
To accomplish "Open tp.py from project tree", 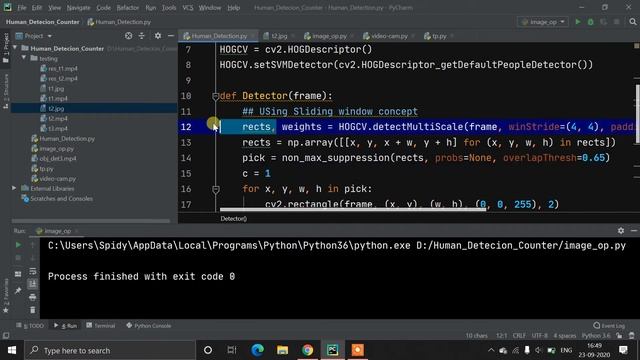I will pos(42,169).
